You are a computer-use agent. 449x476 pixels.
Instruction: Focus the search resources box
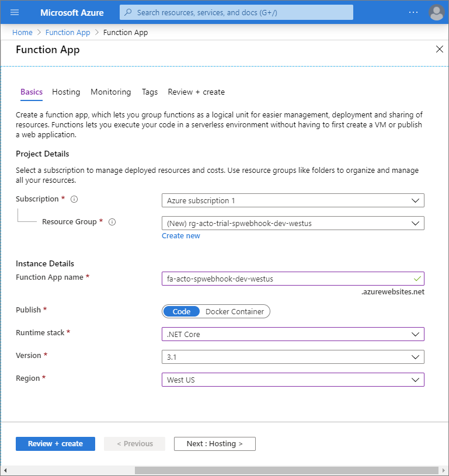236,12
